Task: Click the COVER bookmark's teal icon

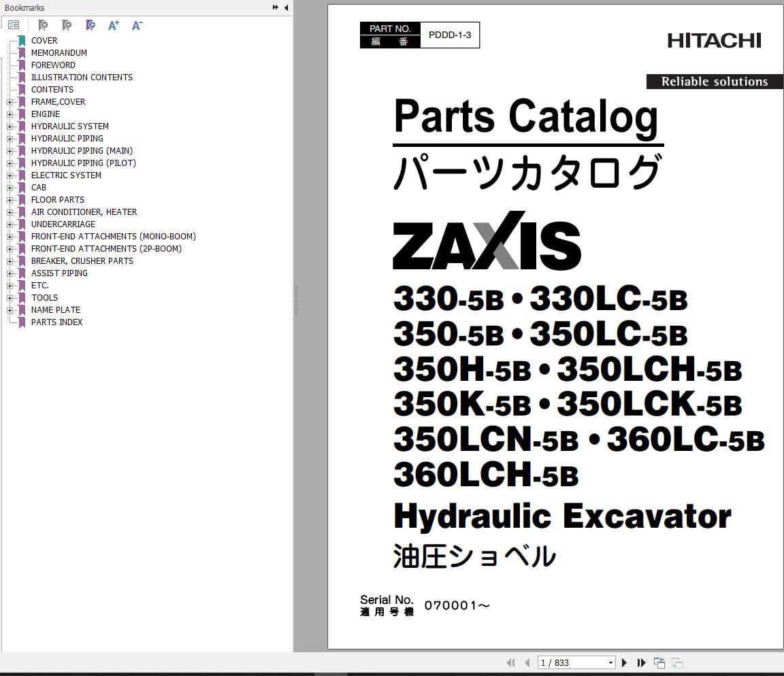Action: coord(22,41)
